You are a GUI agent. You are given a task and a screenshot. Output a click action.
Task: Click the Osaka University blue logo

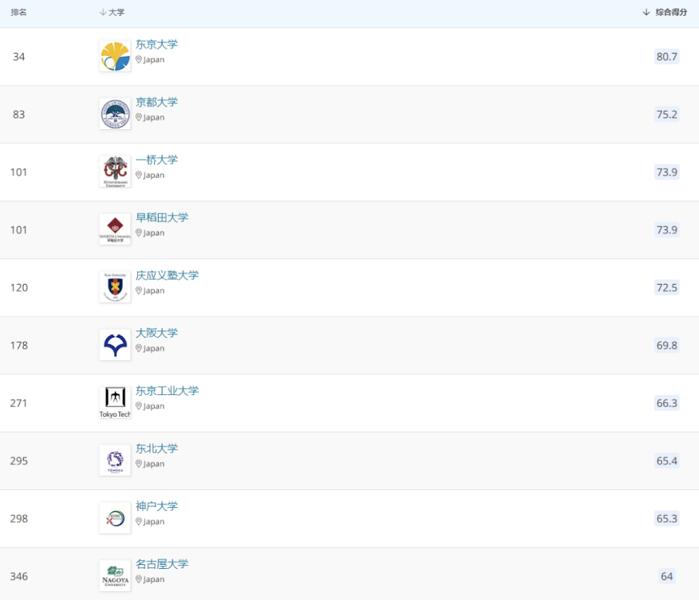point(115,345)
